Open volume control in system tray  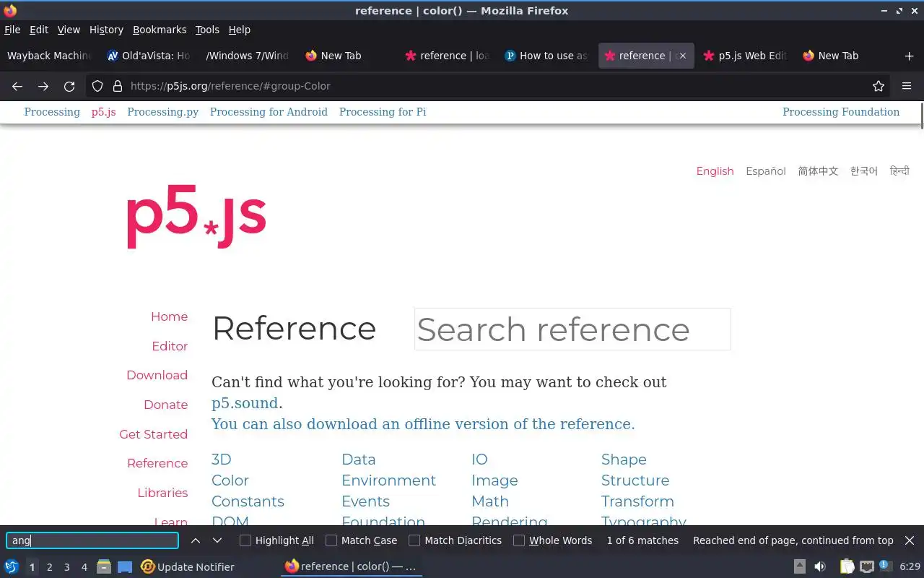coord(820,566)
